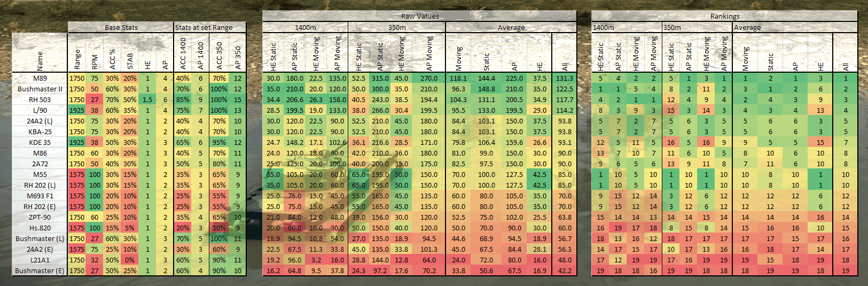Click the 85% ACC 1400 cell for RH 503
This screenshot has width=868, height=286.
pyautogui.click(x=183, y=99)
